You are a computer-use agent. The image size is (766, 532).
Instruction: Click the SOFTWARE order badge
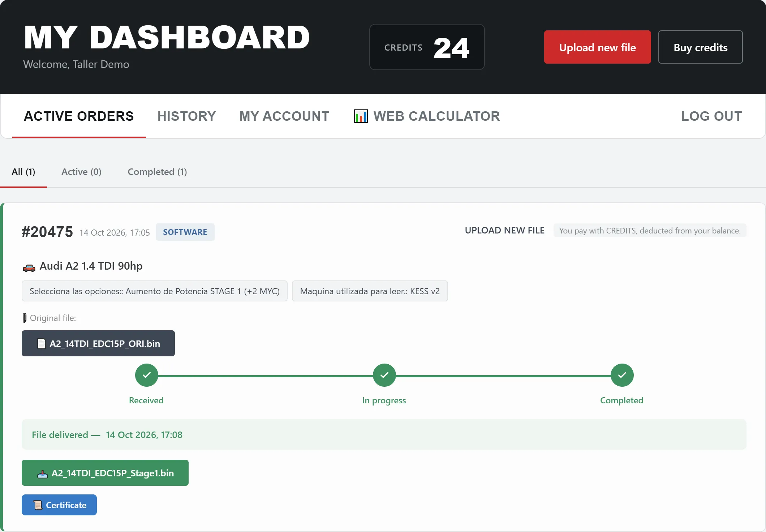click(185, 232)
